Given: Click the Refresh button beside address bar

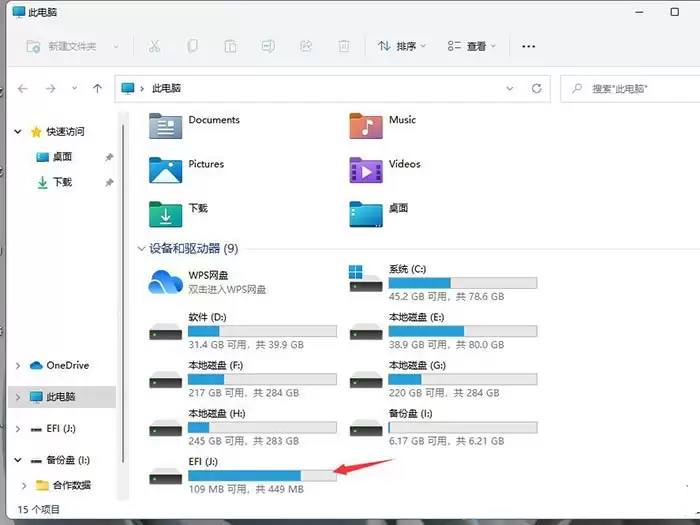Looking at the screenshot, I should coord(537,88).
